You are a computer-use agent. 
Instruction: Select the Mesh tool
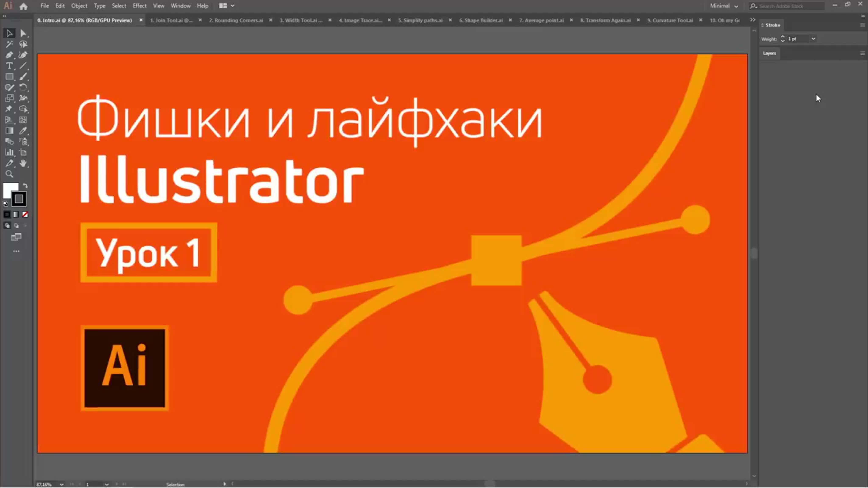pos(23,120)
